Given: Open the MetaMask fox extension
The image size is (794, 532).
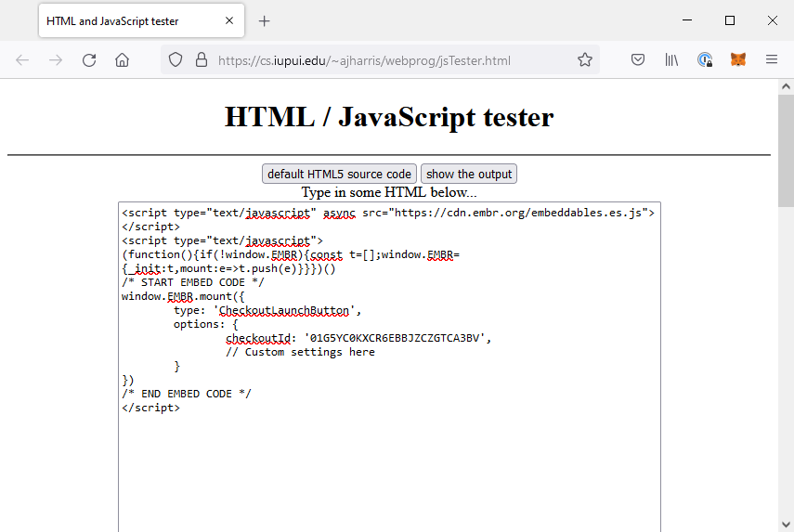Looking at the screenshot, I should 737,59.
